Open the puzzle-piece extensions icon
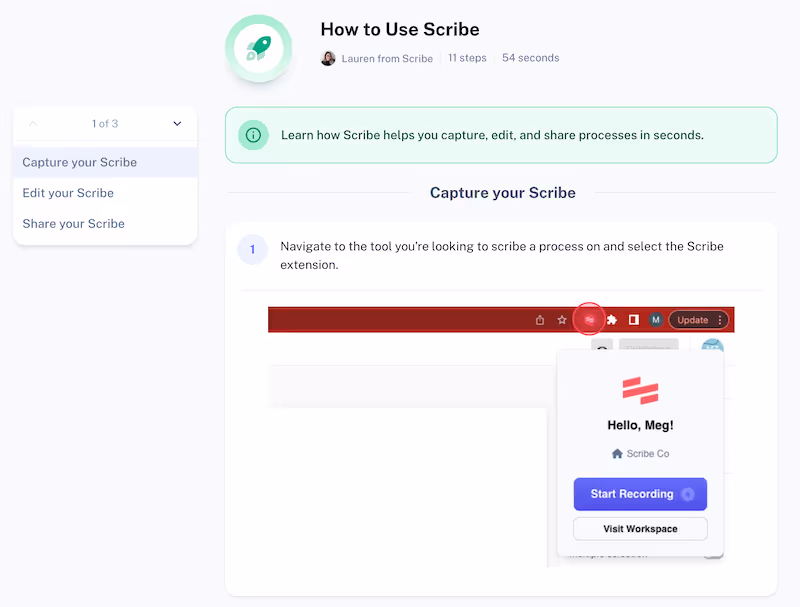 [x=612, y=320]
